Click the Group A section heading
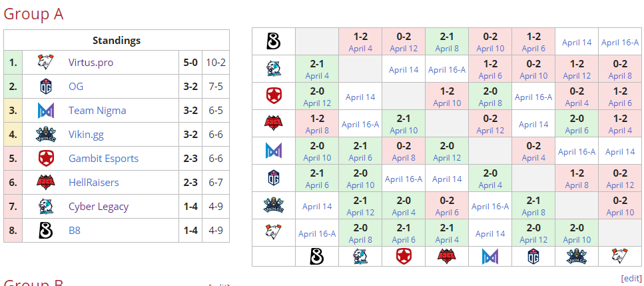 (x=33, y=14)
